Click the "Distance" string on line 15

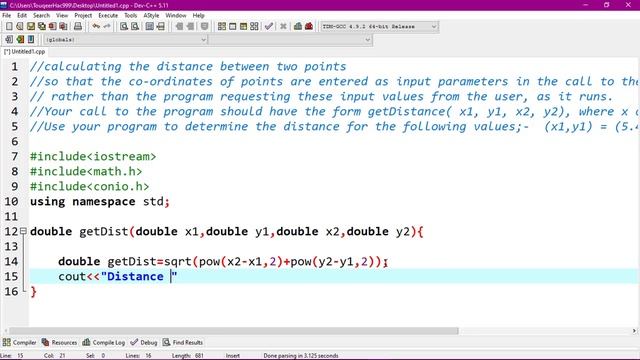tap(139, 277)
